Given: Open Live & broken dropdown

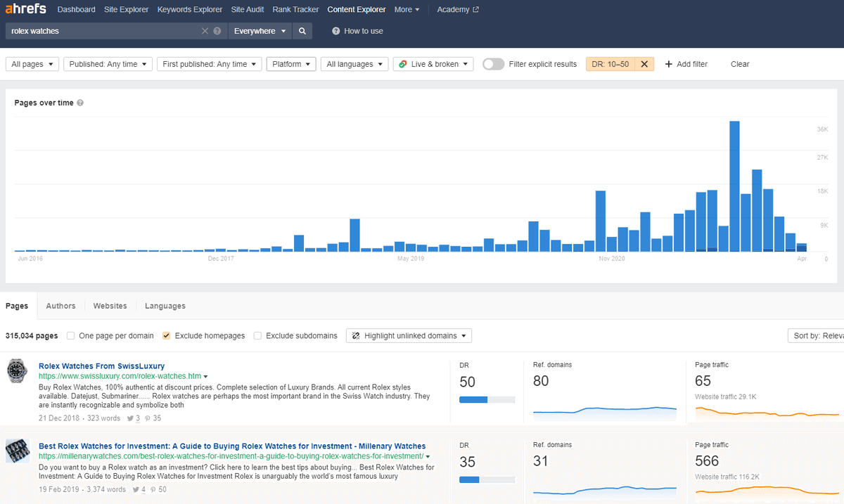Looking at the screenshot, I should [433, 64].
